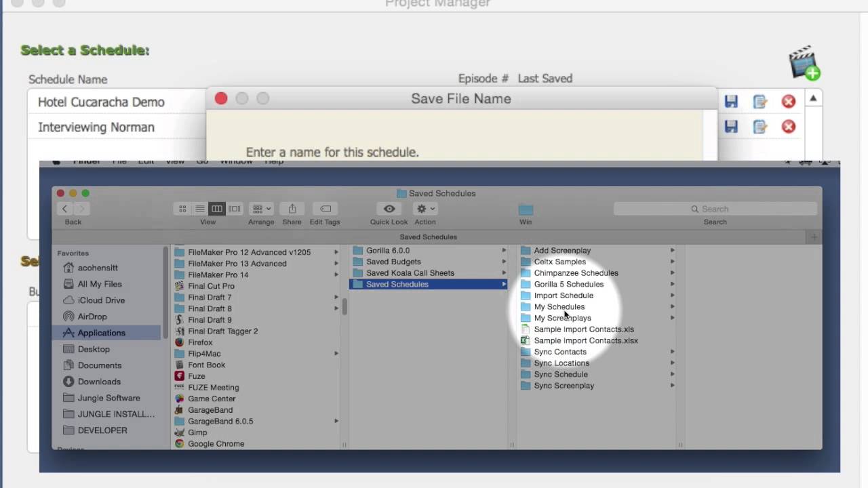The height and width of the screenshot is (488, 868).
Task: Expand the Flip4Mac folder arrow
Action: tap(336, 354)
